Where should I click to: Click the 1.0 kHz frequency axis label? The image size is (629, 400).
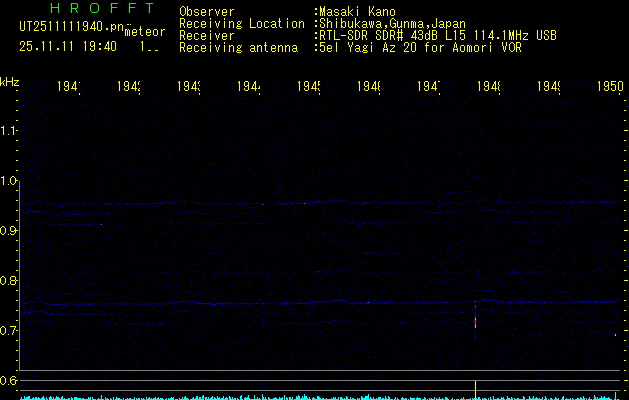coord(9,181)
